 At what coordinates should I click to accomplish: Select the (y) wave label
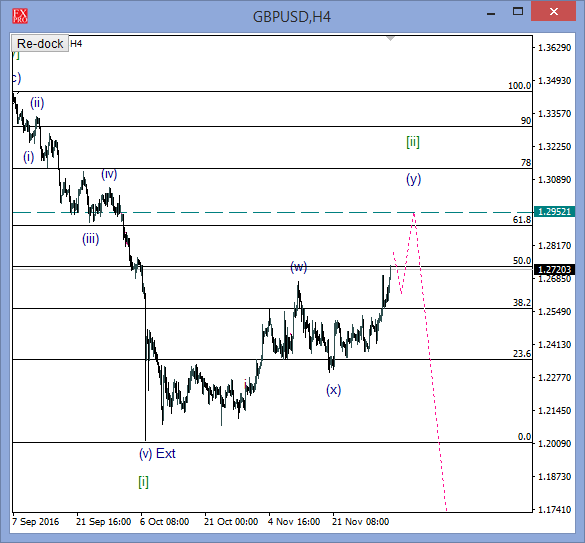pos(413,179)
